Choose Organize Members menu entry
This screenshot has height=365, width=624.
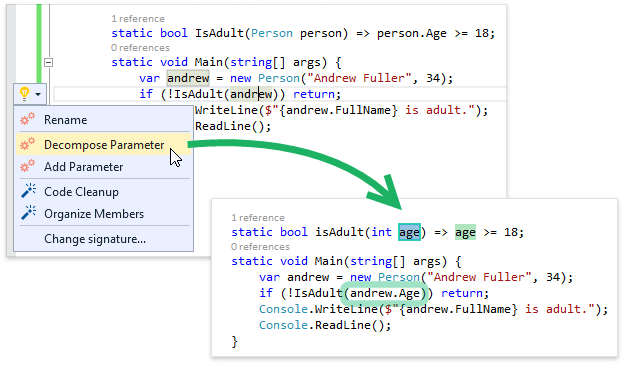click(103, 214)
